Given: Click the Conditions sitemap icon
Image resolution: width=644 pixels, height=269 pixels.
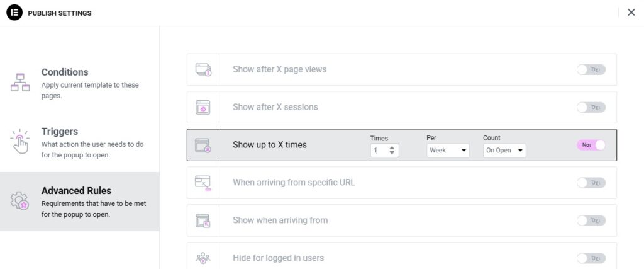Looking at the screenshot, I should (20, 83).
